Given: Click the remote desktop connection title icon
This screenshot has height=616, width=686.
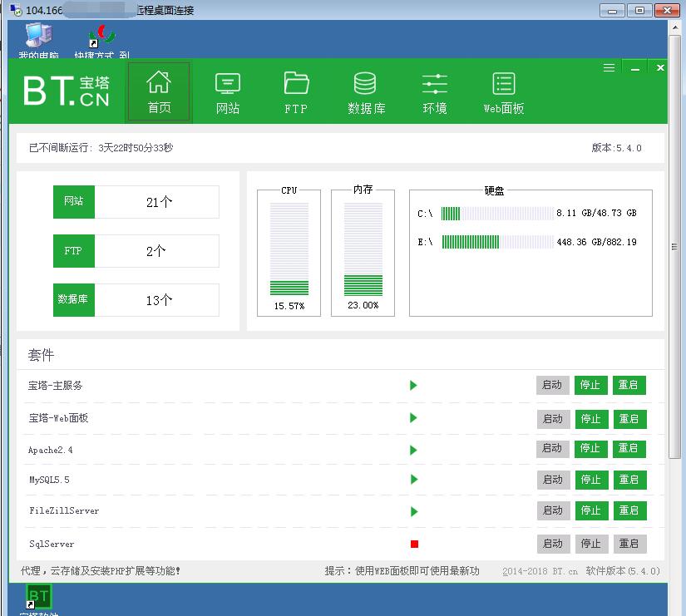Looking at the screenshot, I should point(16,10).
